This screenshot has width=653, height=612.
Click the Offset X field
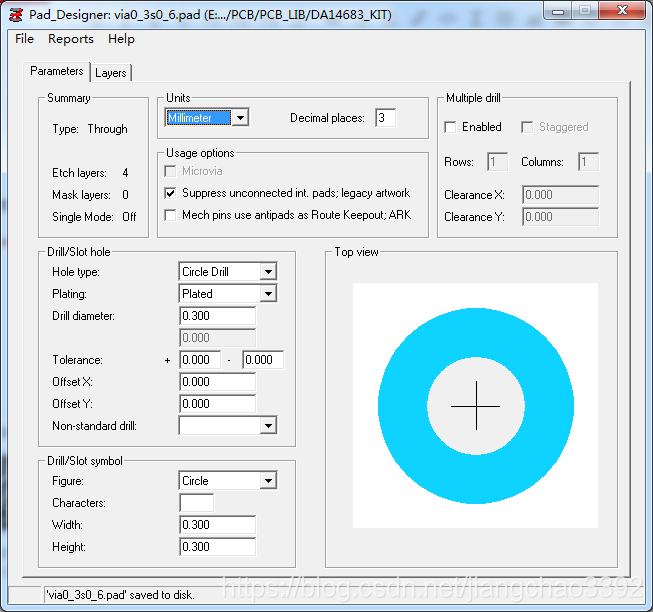[x=217, y=382]
